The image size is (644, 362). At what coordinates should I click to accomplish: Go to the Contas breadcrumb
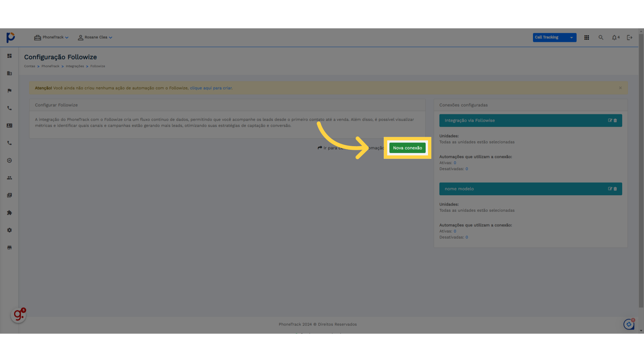coord(30,66)
